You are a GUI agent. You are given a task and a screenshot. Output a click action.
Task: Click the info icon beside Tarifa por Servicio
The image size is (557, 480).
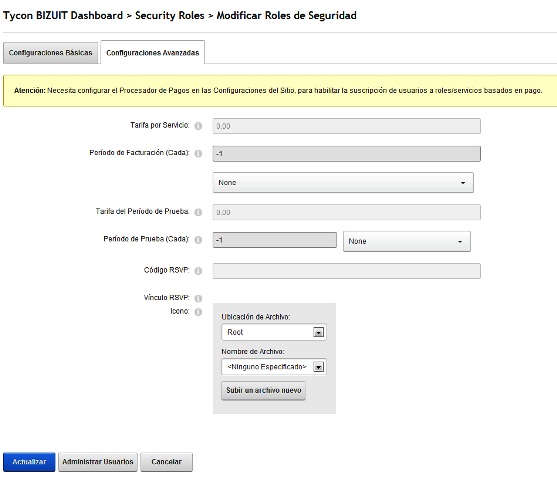[198, 126]
